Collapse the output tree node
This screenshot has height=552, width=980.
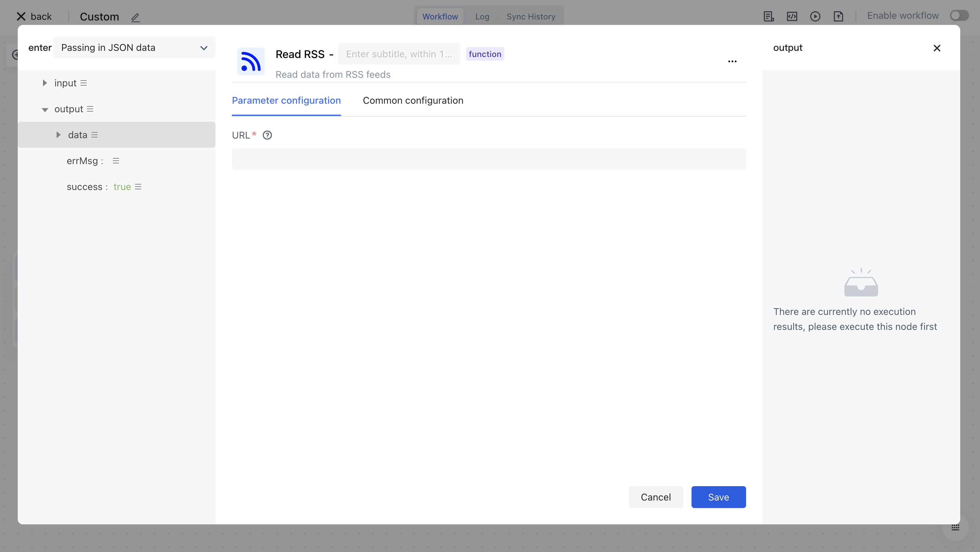coord(45,109)
